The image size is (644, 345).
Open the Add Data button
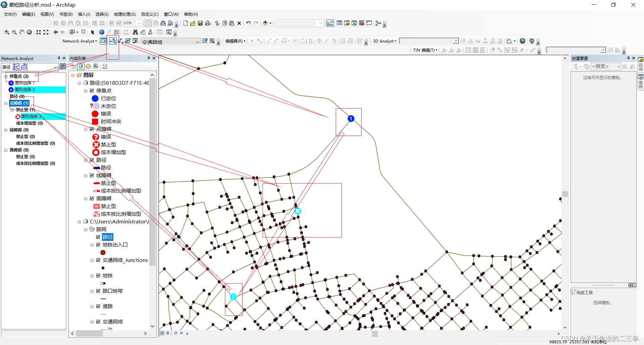click(265, 23)
